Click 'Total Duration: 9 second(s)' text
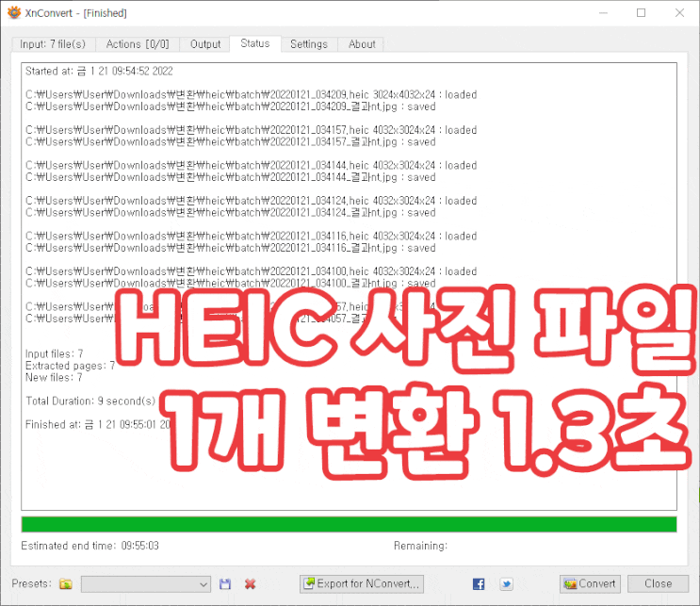Viewport: 700px width, 606px height. pyautogui.click(x=90, y=401)
